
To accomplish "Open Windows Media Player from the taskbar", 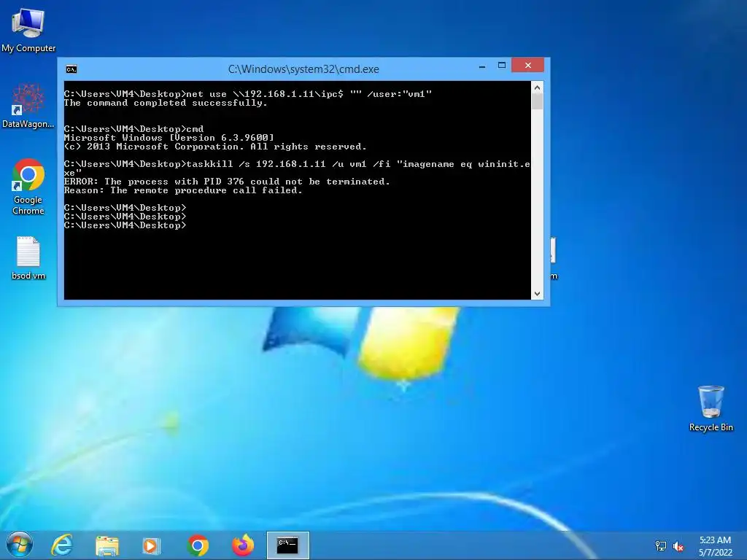I will pyautogui.click(x=152, y=545).
